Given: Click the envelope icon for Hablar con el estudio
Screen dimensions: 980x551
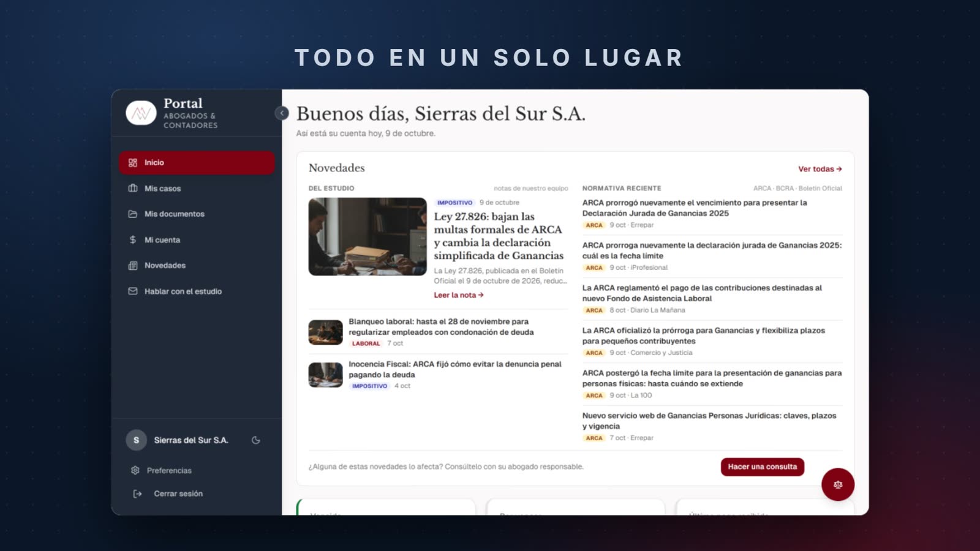Looking at the screenshot, I should (x=133, y=291).
